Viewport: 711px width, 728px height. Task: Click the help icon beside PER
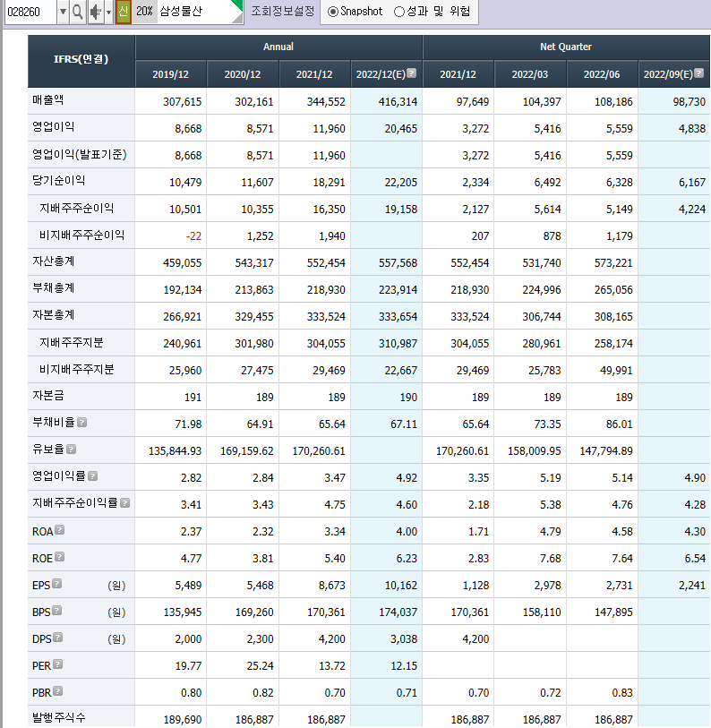point(57,664)
